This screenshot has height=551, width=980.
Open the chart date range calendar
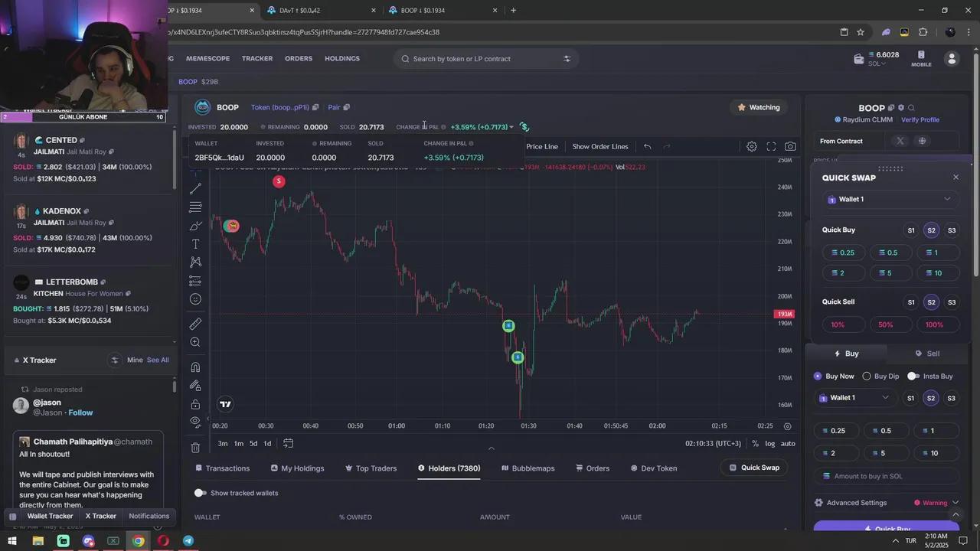click(x=288, y=443)
